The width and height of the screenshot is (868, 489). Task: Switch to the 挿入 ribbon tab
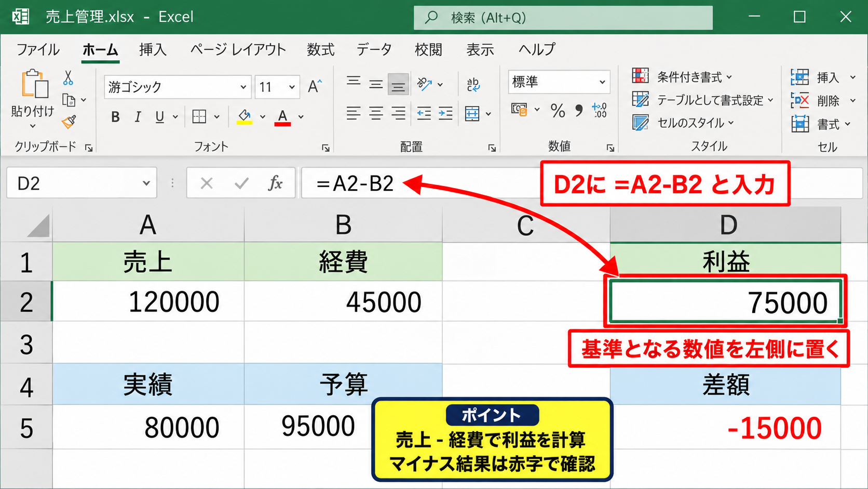coord(153,49)
